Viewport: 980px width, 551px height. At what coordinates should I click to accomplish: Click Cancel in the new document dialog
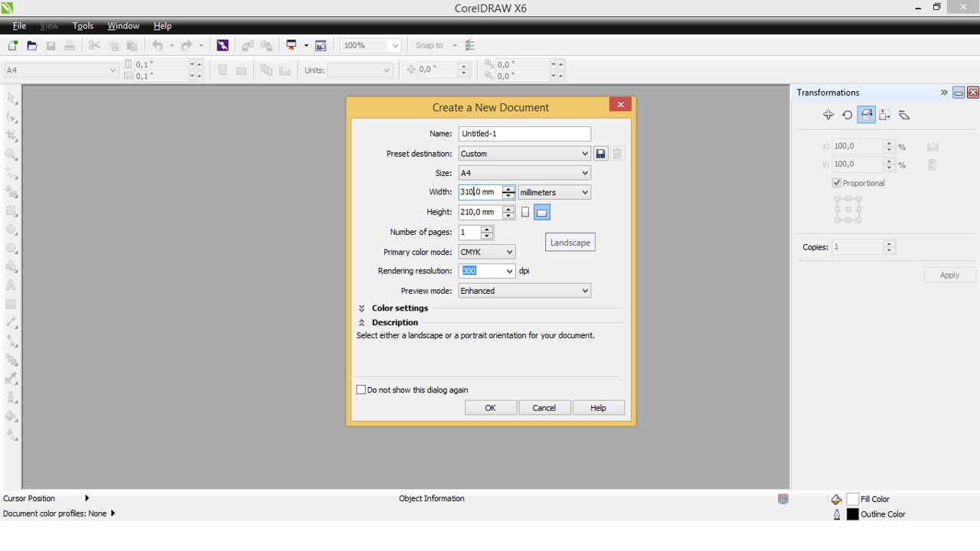pos(544,408)
